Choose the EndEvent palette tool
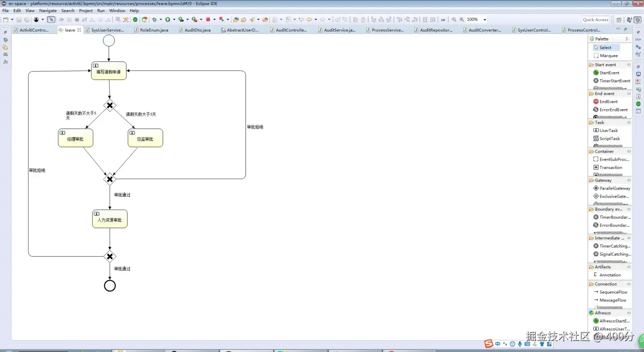 coord(605,101)
